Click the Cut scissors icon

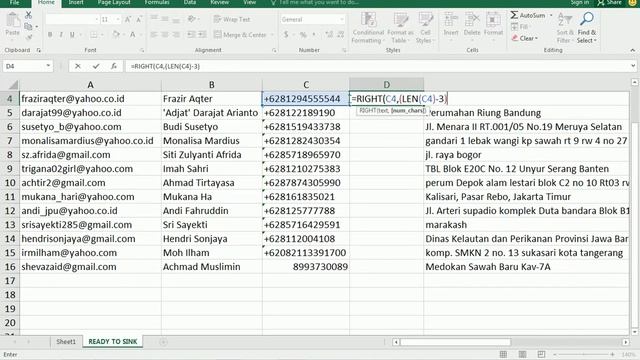click(x=28, y=15)
